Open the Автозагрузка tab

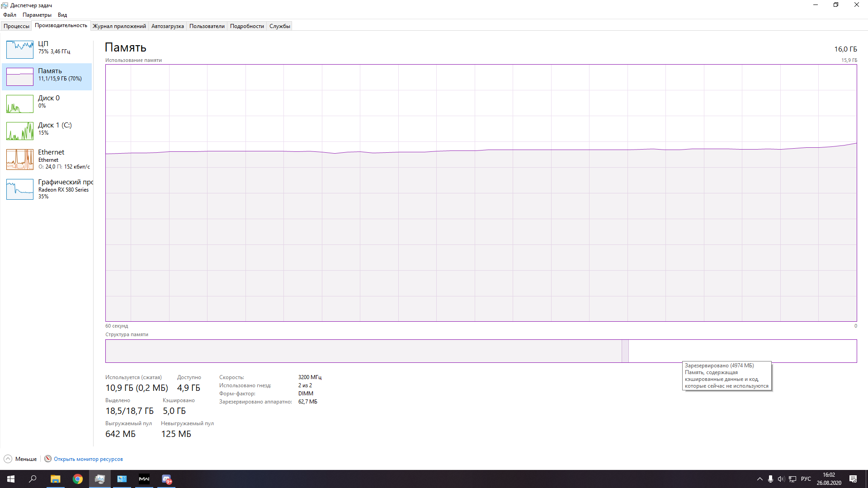tap(168, 26)
